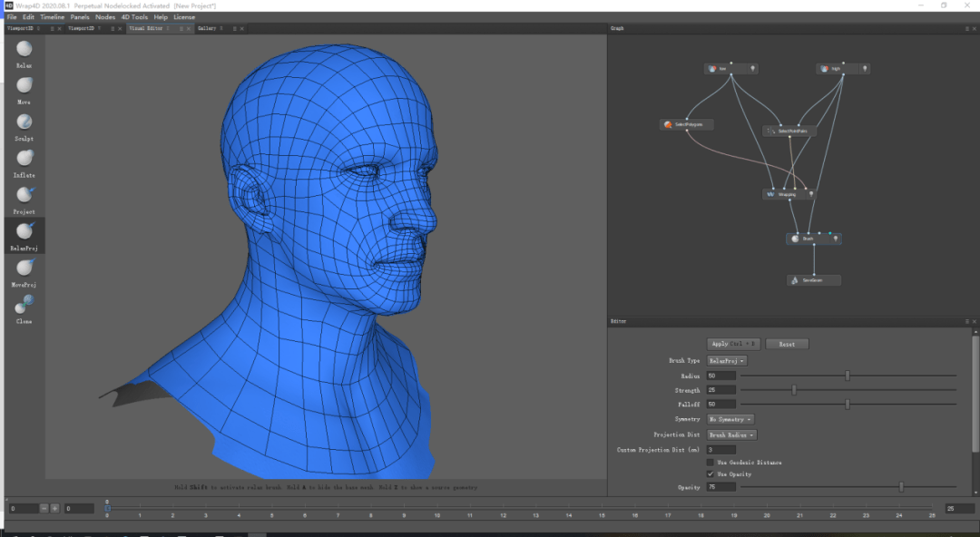Click the Wrapping node in graph
Image resolution: width=980 pixels, height=537 pixels.
click(x=786, y=194)
